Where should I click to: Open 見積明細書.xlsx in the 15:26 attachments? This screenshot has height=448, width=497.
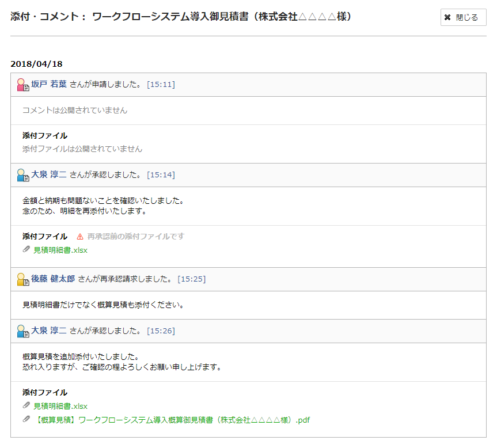click(60, 407)
